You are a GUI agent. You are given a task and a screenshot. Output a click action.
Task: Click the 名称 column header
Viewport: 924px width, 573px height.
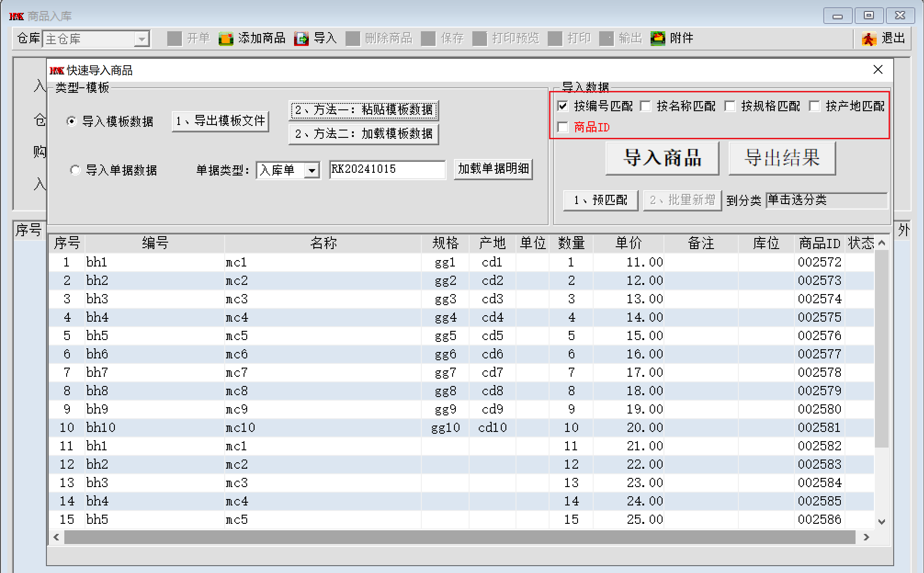(x=323, y=243)
